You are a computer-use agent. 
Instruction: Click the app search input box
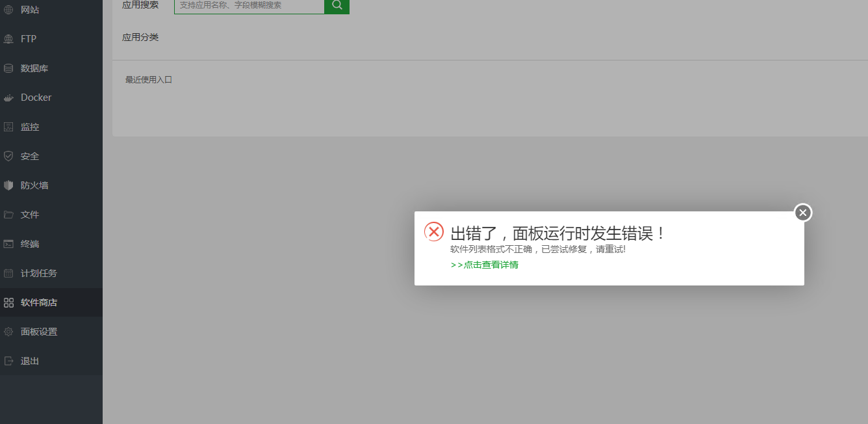(250, 5)
